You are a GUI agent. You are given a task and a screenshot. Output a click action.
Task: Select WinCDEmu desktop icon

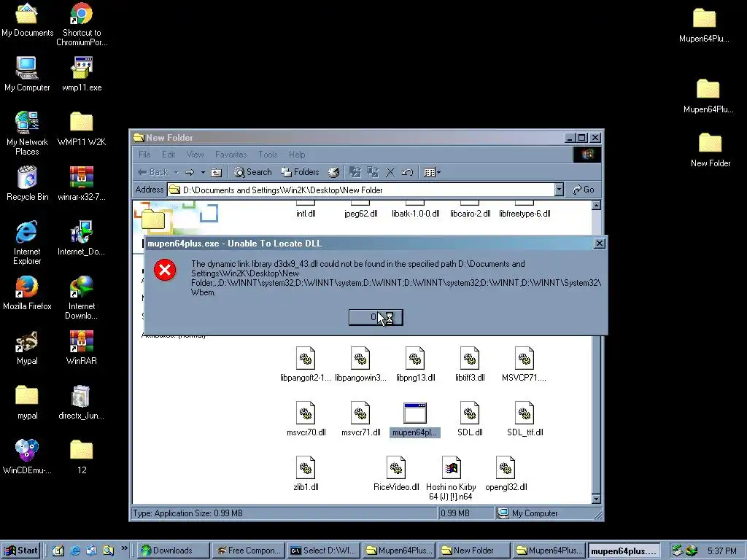click(27, 456)
